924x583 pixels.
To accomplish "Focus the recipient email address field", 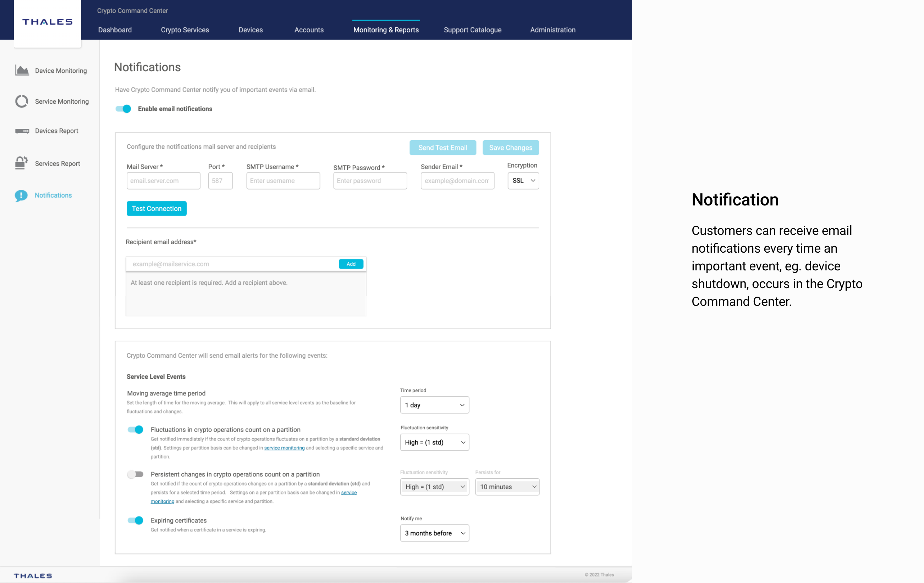I will 232,264.
